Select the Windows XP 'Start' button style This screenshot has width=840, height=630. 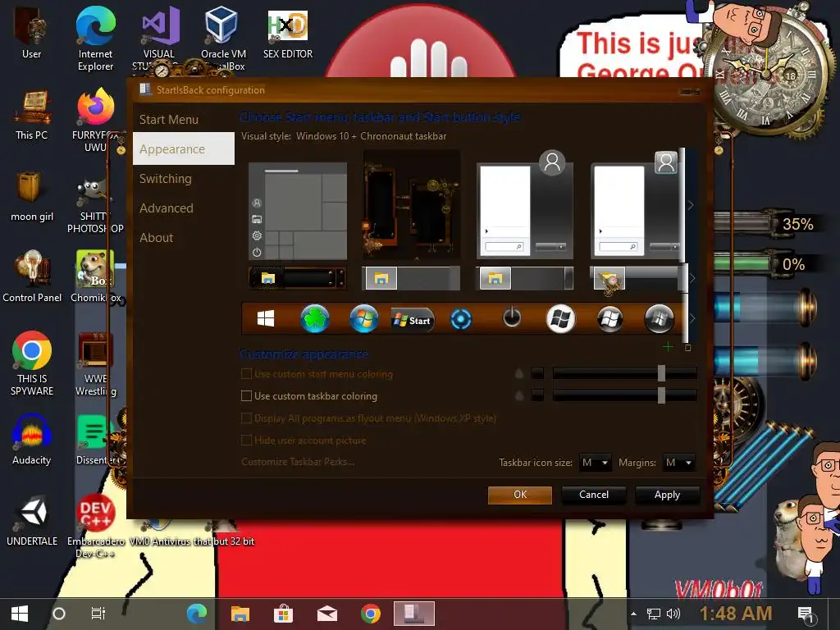pyautogui.click(x=413, y=321)
